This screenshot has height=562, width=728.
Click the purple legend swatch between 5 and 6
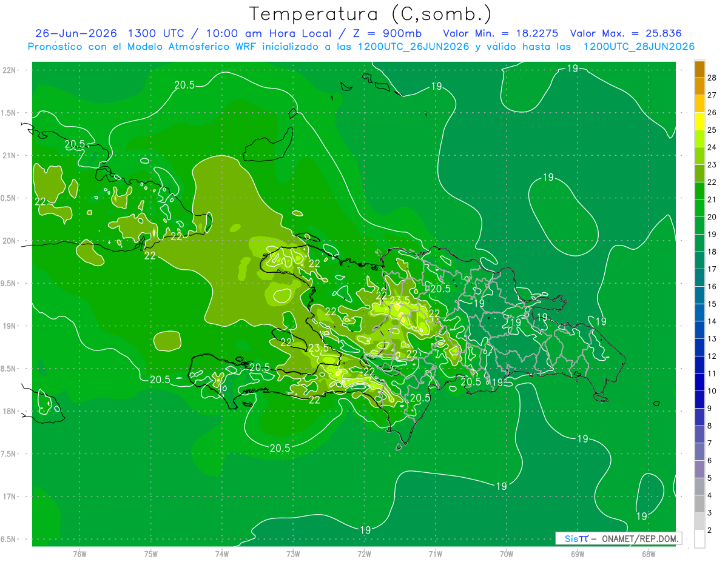699,469
